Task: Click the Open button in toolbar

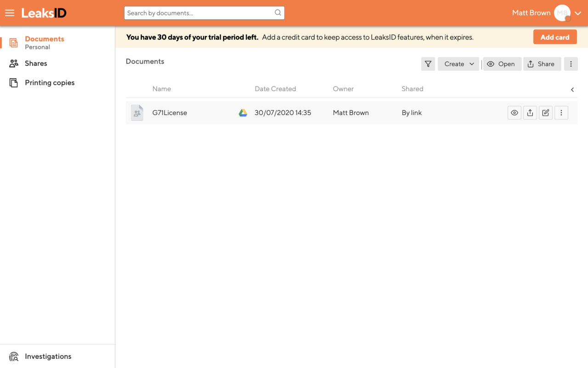Action: click(x=502, y=64)
